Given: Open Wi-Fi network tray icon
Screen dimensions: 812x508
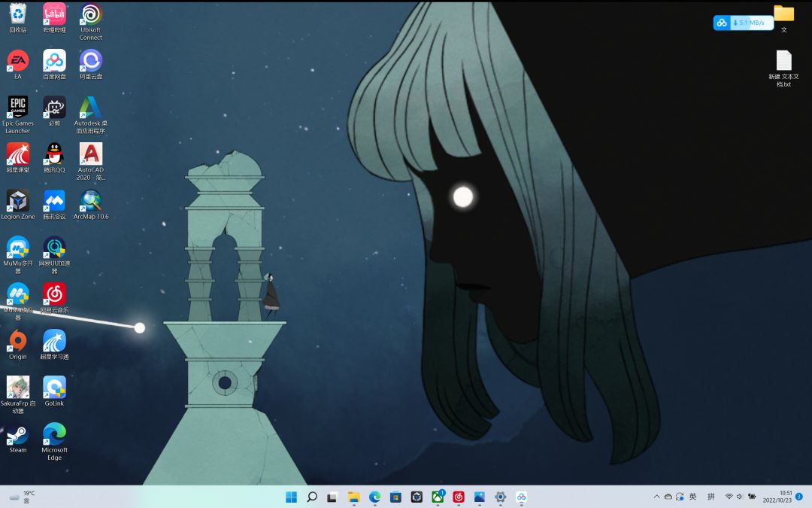Looking at the screenshot, I should [729, 497].
